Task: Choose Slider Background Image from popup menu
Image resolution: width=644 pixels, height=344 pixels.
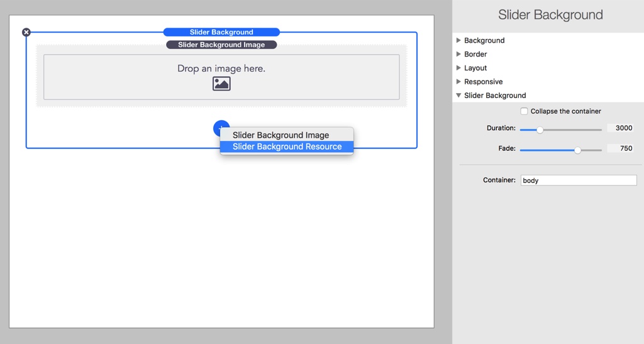Action: click(280, 135)
